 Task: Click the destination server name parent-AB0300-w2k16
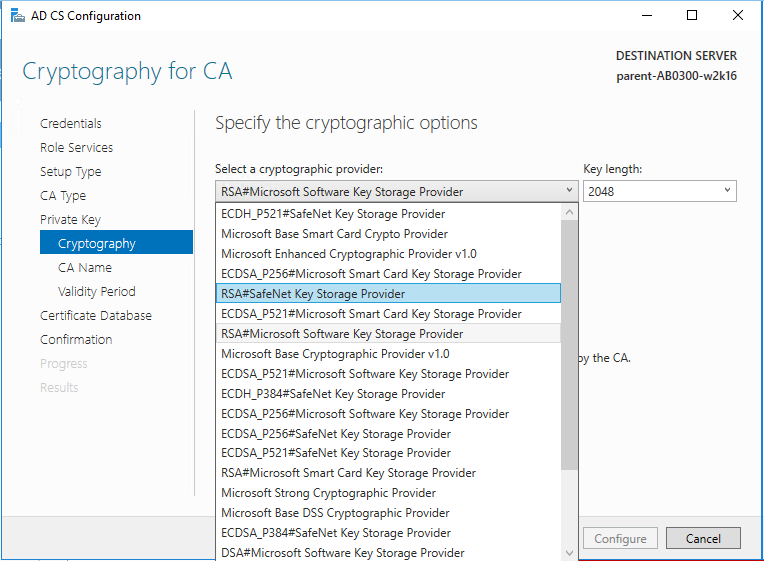[676, 76]
